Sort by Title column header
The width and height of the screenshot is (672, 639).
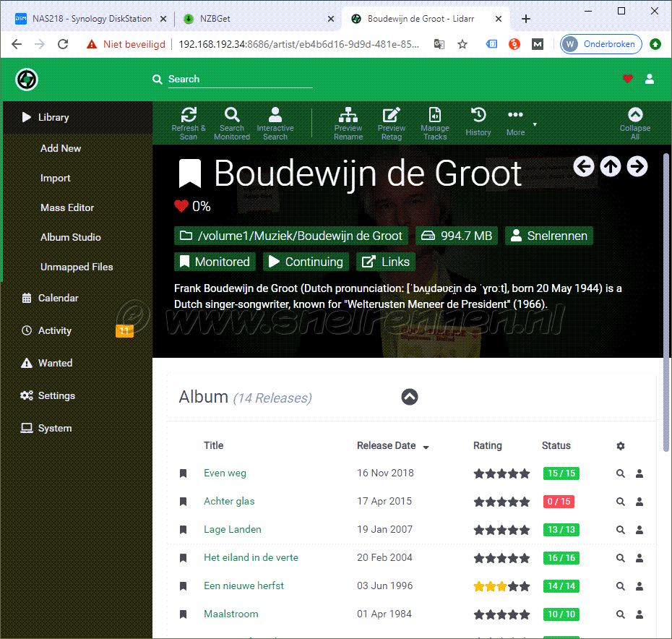coord(213,445)
